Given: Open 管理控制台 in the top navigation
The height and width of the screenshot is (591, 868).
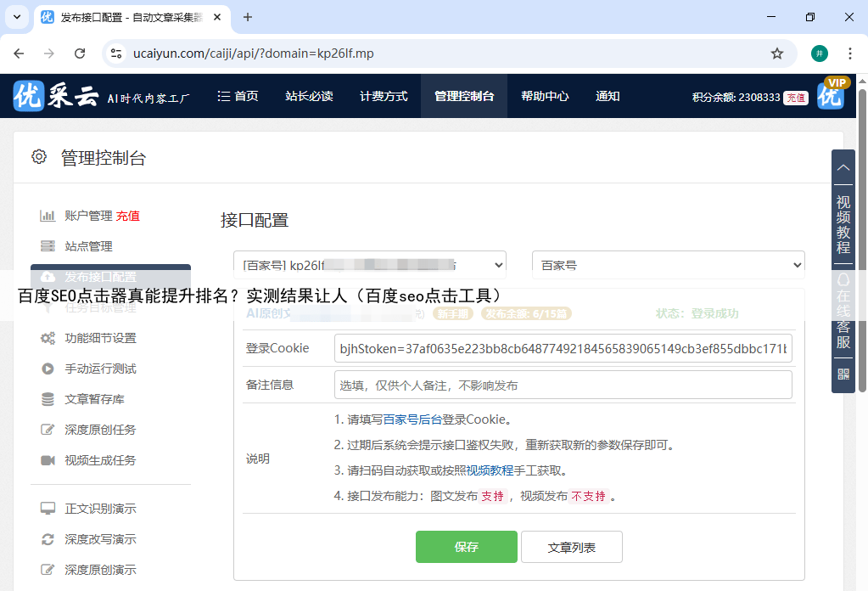Looking at the screenshot, I should click(463, 96).
